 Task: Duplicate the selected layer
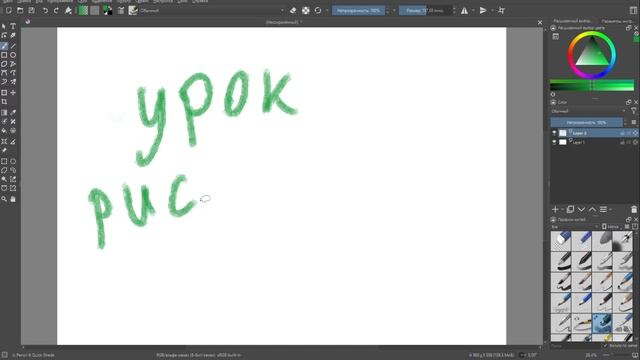click(x=570, y=209)
